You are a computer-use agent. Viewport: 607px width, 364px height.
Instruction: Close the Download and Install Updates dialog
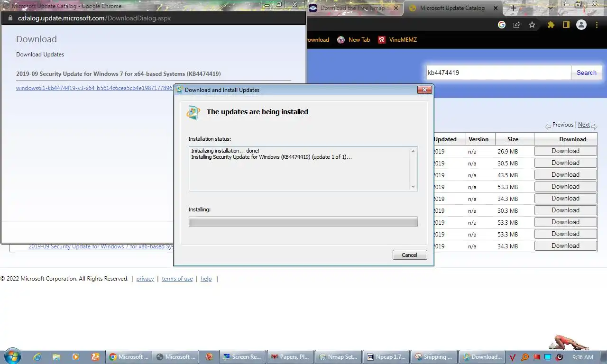424,90
